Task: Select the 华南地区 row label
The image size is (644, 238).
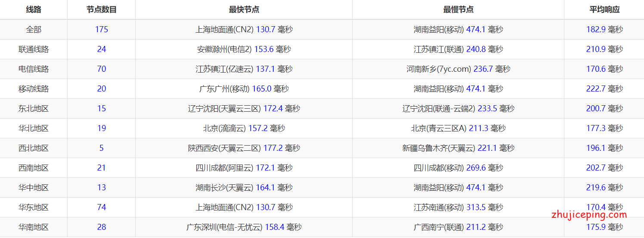Action: click(34, 227)
